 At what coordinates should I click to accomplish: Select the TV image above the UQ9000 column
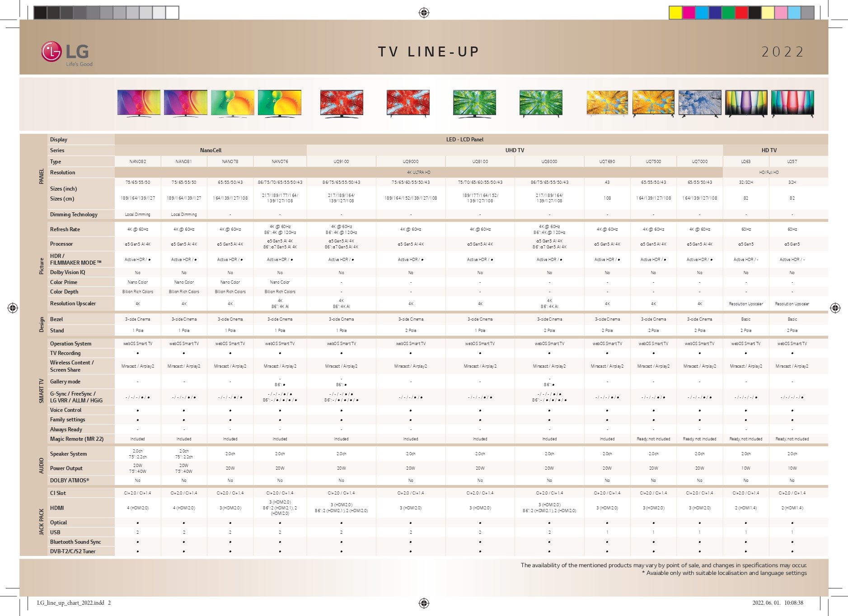[x=408, y=103]
